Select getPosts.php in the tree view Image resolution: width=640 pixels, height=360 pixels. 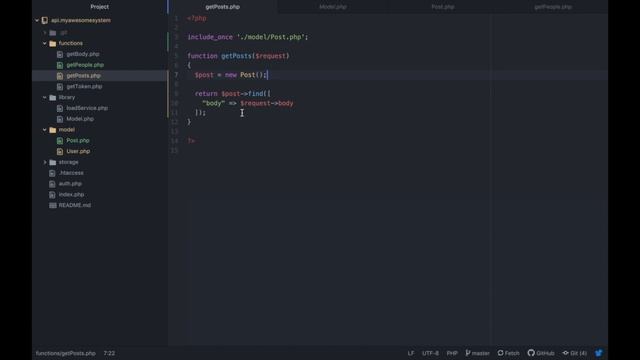point(83,76)
